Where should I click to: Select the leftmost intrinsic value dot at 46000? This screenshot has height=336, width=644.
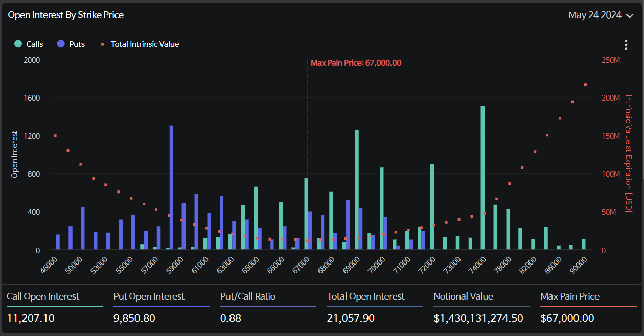pyautogui.click(x=55, y=136)
